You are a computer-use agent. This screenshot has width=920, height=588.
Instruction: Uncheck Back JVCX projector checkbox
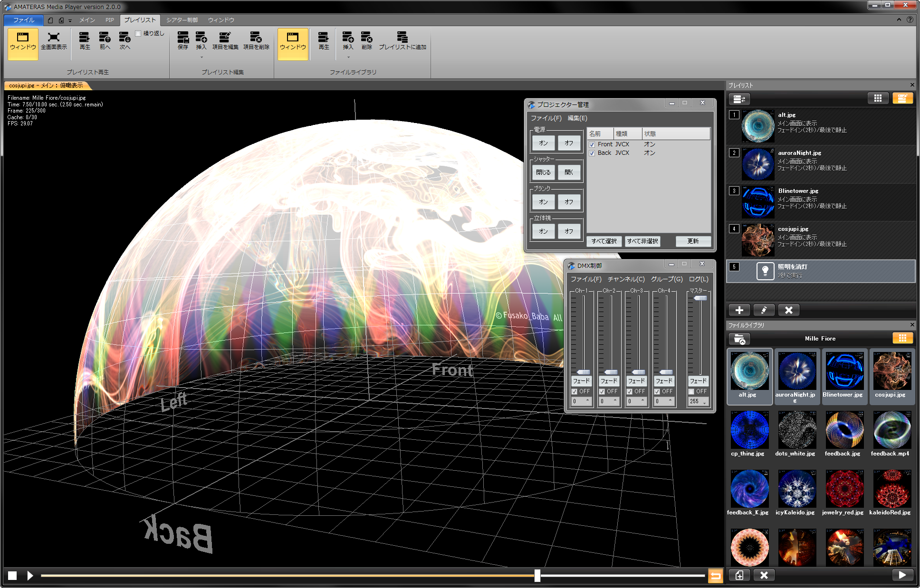(x=592, y=153)
